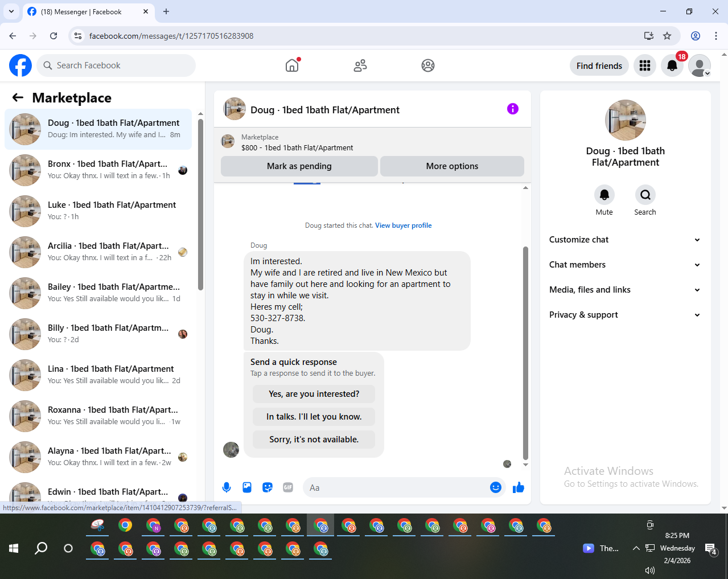Open the notifications bell with 18 badge

[x=672, y=65]
